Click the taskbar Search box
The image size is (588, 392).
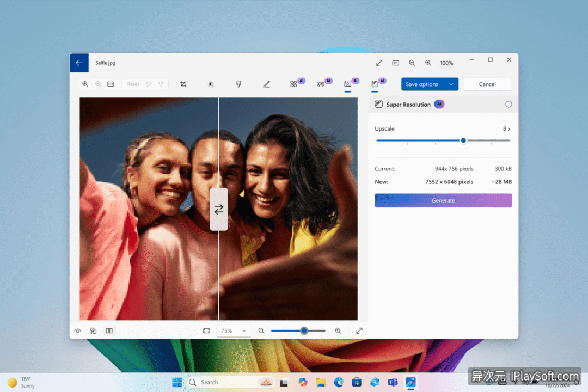(231, 382)
